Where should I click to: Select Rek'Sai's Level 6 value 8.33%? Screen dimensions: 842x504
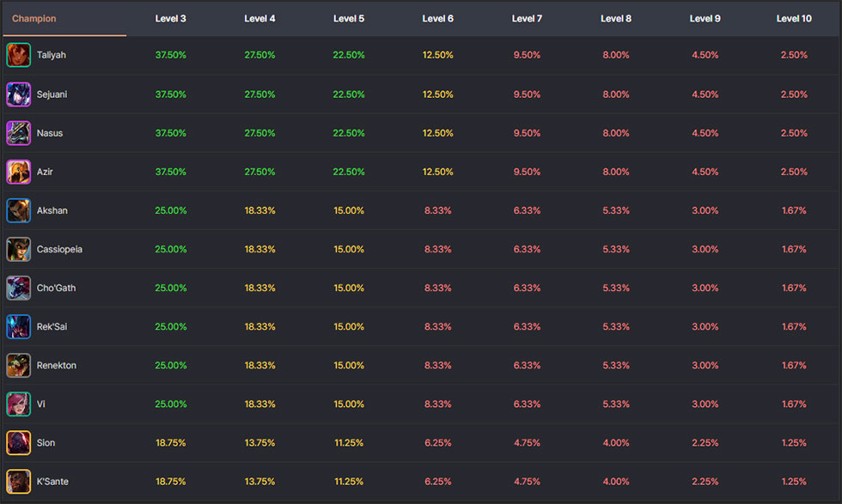437,326
